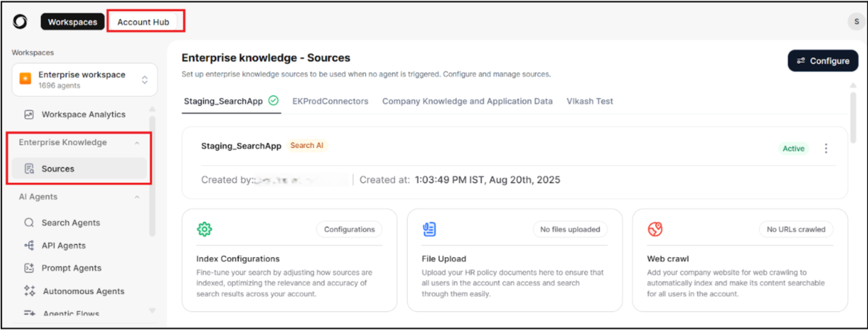Click the Autonomous Agents sparkle icon
The image size is (868, 331).
click(29, 291)
